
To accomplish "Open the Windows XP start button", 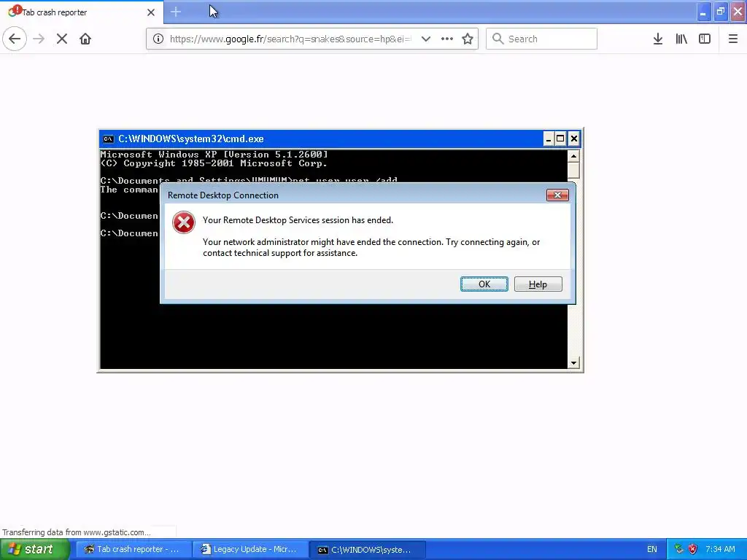I will [34, 549].
